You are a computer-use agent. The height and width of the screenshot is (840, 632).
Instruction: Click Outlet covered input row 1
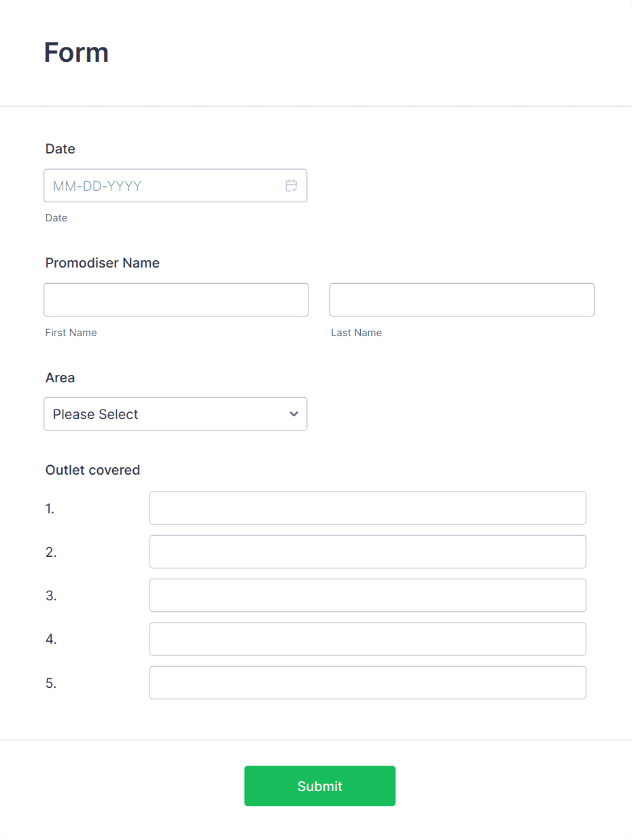(x=367, y=508)
